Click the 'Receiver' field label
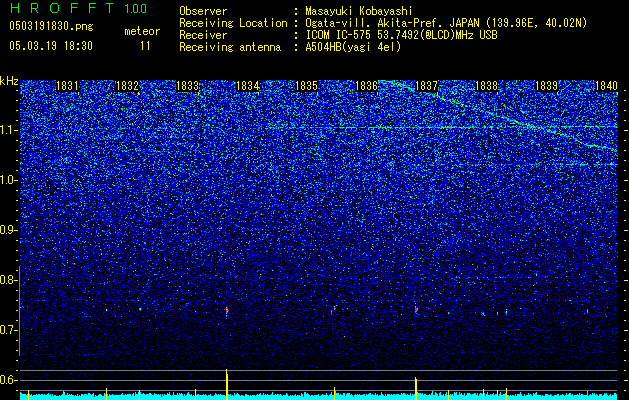The height and width of the screenshot is (400, 629). (x=203, y=35)
